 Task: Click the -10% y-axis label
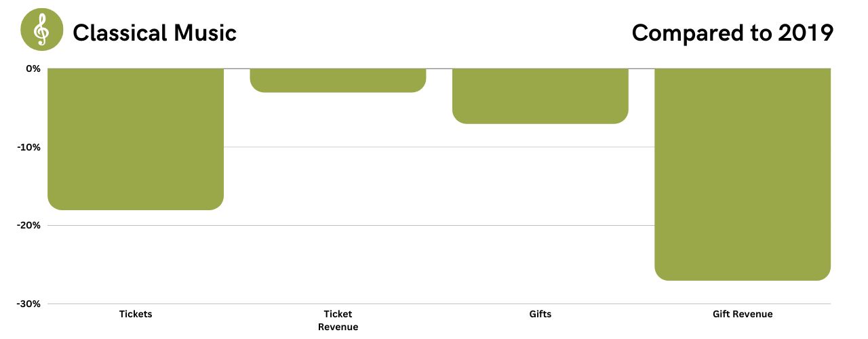[x=29, y=147]
